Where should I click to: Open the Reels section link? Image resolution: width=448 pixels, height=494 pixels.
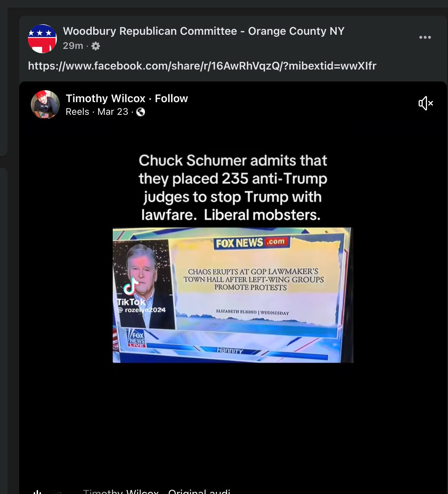(78, 112)
